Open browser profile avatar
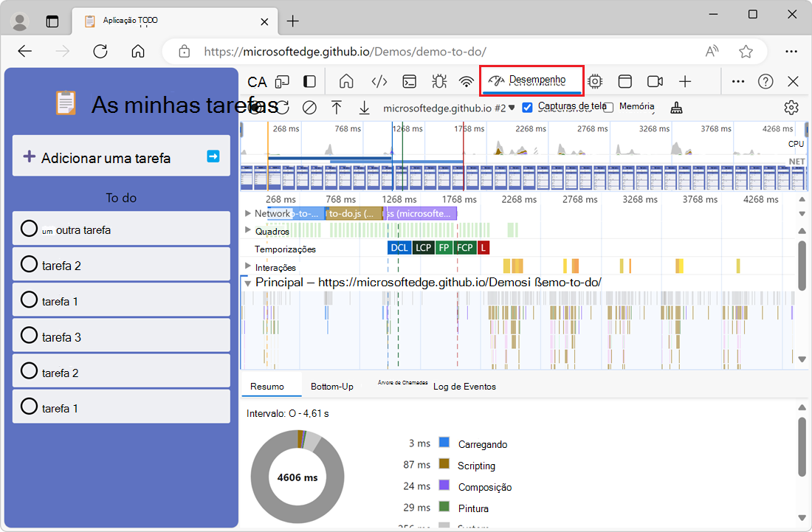Viewport: 812px width, 532px height. tap(20, 21)
